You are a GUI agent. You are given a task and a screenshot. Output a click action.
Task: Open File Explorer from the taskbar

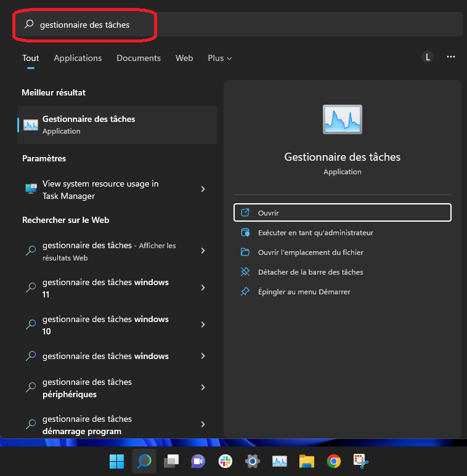pyautogui.click(x=306, y=461)
